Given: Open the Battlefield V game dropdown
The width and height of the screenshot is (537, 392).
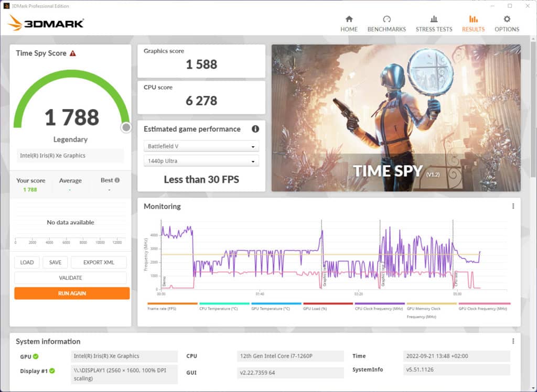Looking at the screenshot, I should point(201,146).
